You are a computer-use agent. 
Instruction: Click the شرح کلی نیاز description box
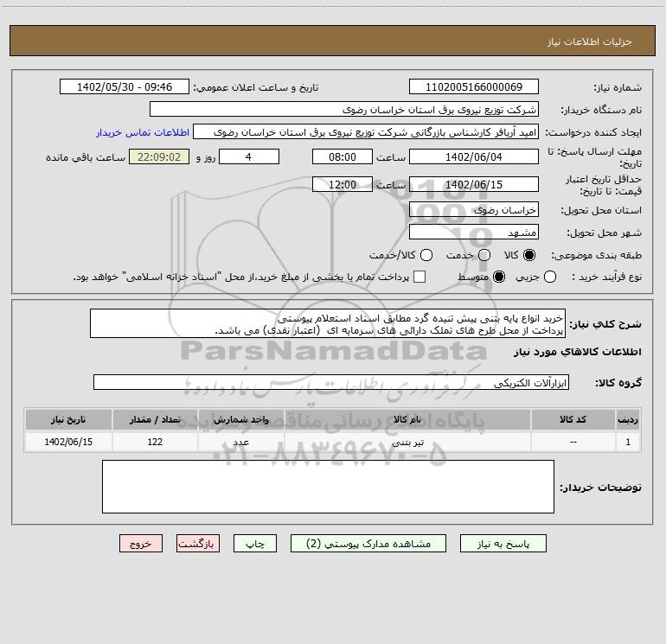pos(328,323)
